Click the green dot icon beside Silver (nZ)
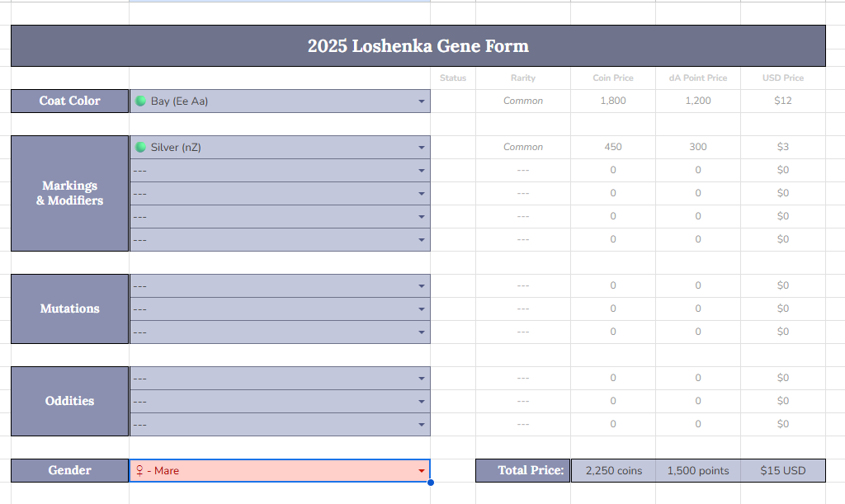This screenshot has width=845, height=504. click(140, 147)
